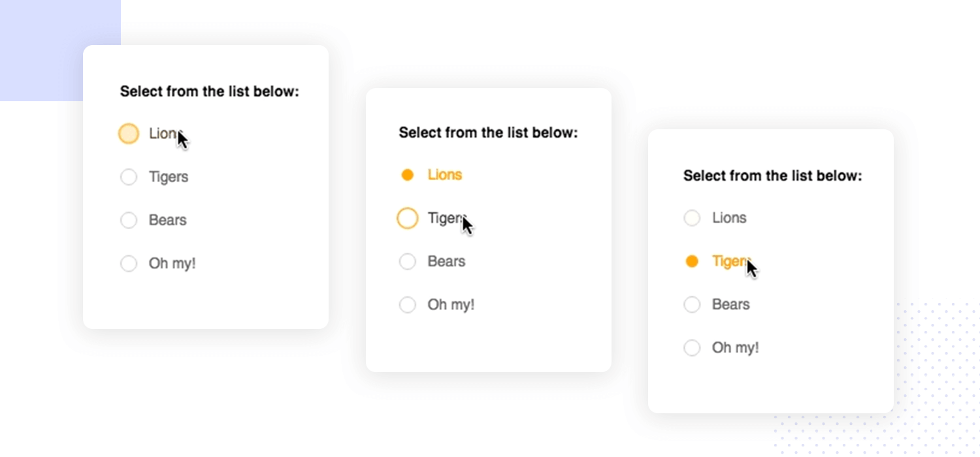
Task: Pick the 'Oh my!' radio button in middle card
Action: click(408, 305)
